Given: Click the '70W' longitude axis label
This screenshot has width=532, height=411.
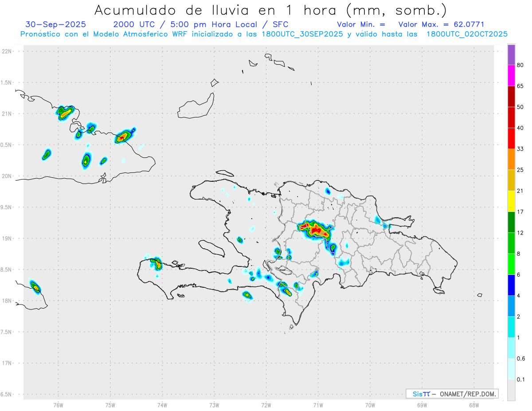Looking at the screenshot, I should pos(370,405).
